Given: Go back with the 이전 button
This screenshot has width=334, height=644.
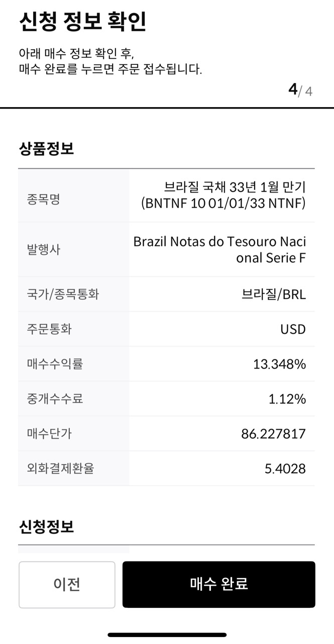Looking at the screenshot, I should (67, 584).
